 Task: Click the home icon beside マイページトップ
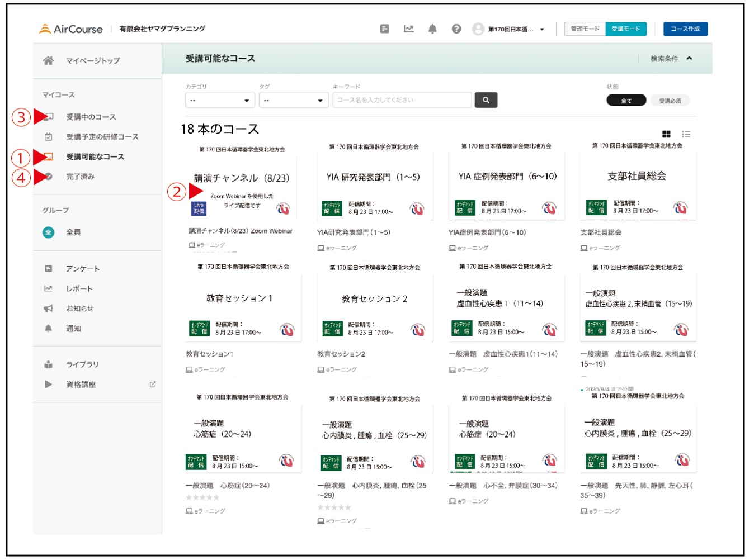(49, 60)
